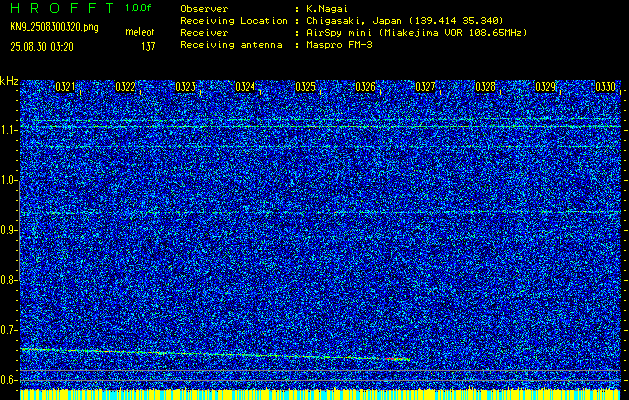Image resolution: width=629 pixels, height=400 pixels.
Task: Click the 0.9 frequency axis label
Action: [x=8, y=230]
